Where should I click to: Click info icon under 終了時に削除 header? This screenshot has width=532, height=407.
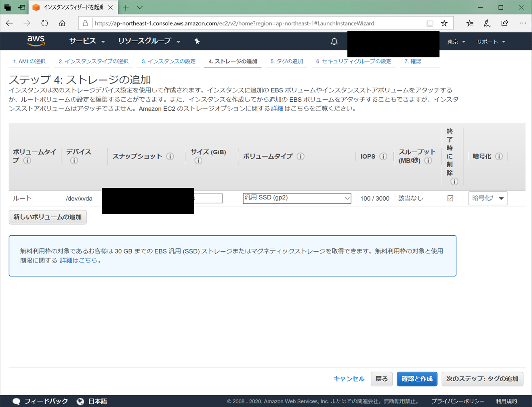coord(454,182)
